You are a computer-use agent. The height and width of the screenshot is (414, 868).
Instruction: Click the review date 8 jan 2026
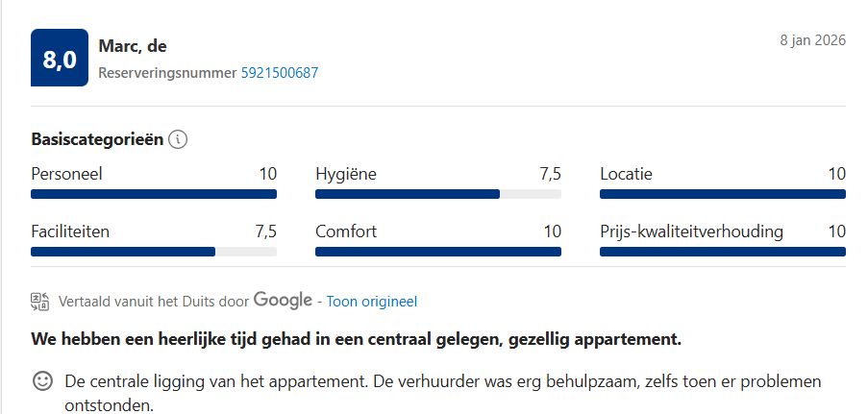(812, 41)
